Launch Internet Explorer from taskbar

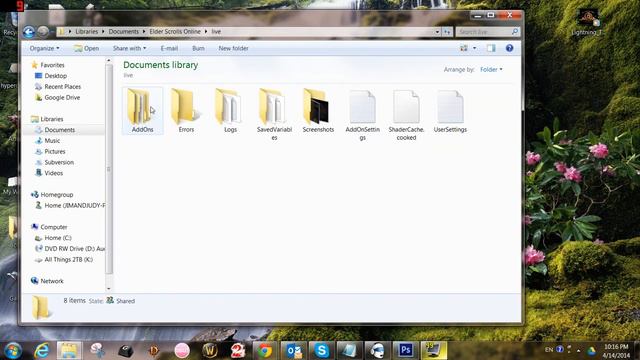pos(41,350)
